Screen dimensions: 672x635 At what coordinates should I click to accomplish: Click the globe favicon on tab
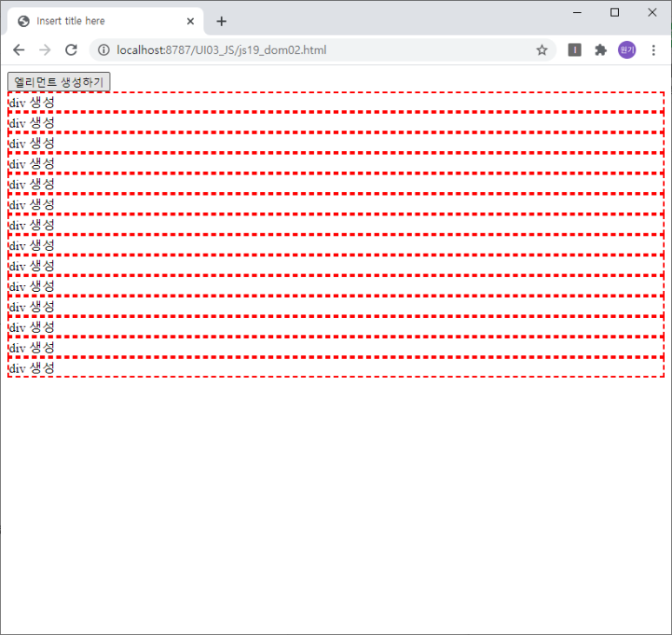23,21
